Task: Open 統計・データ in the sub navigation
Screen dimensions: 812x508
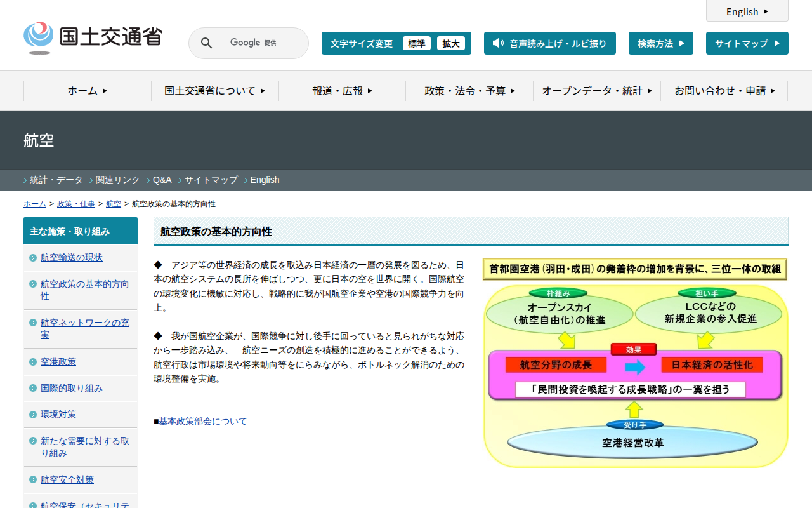Action: coord(56,180)
